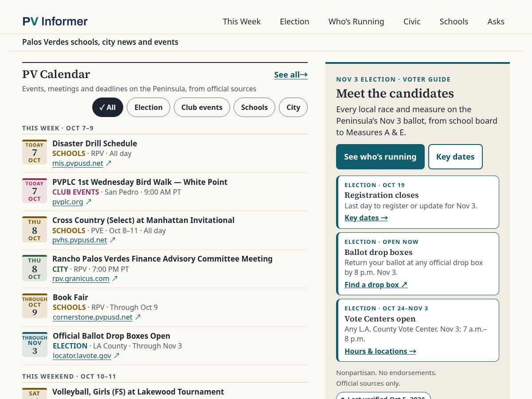Viewport: 532px width, 399px height.
Task: Click See who's running button
Action: [380, 156]
